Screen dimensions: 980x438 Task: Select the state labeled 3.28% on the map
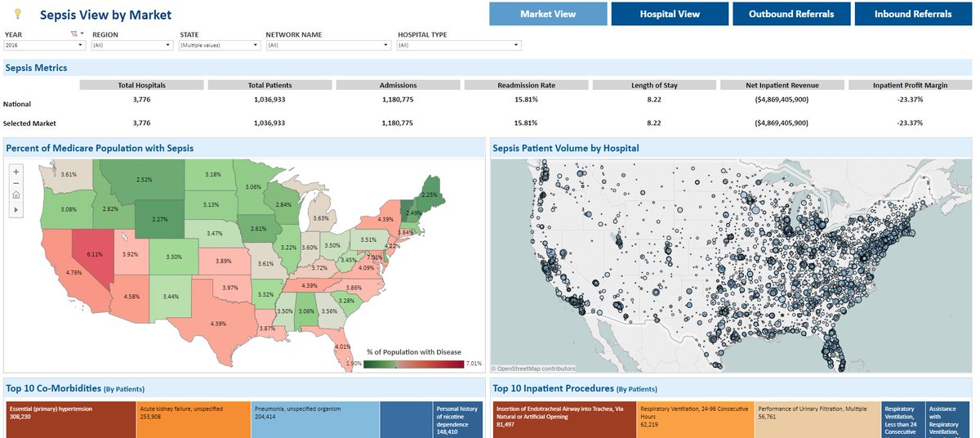point(346,301)
